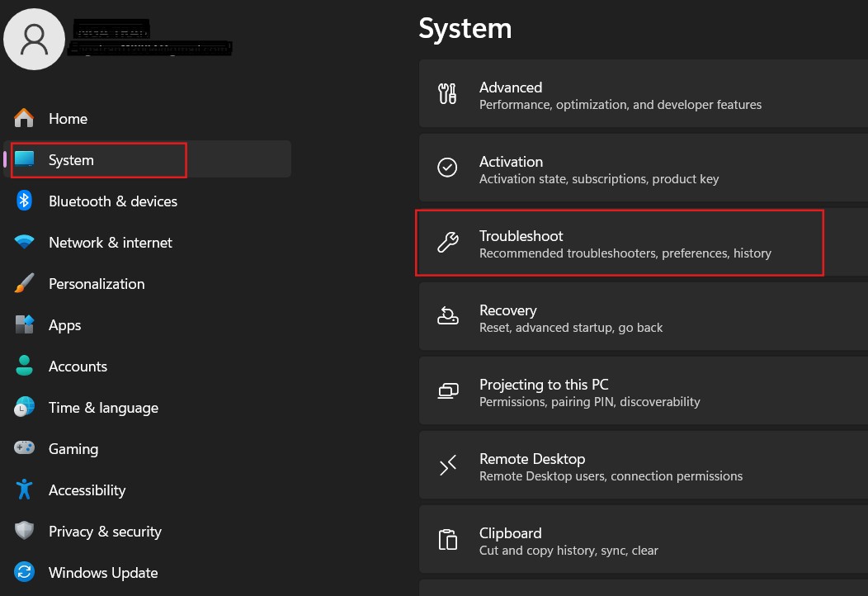
Task: Open the Activation settings card
Action: [644, 168]
